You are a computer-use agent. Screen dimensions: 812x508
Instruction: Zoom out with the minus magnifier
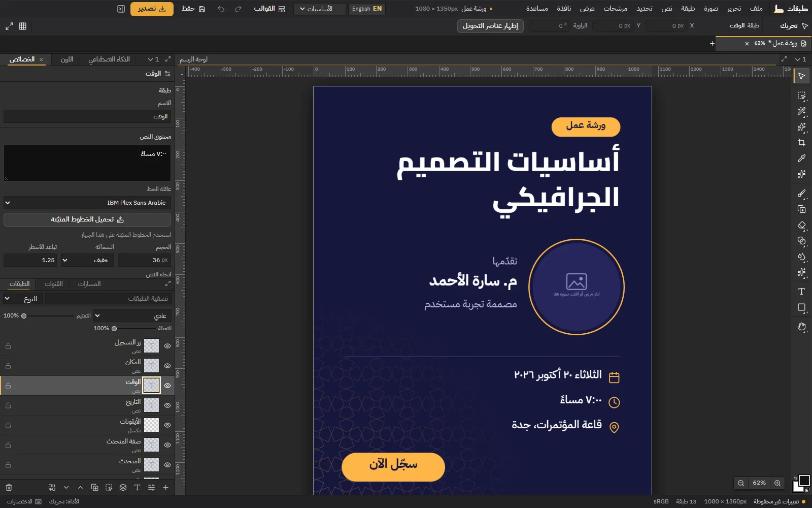[741, 483]
